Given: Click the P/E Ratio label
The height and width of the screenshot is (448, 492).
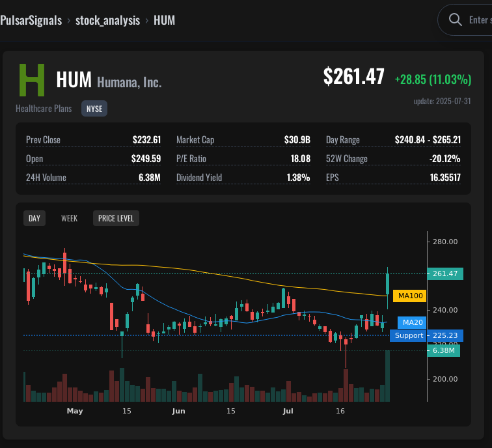Looking at the screenshot, I should pyautogui.click(x=191, y=158).
